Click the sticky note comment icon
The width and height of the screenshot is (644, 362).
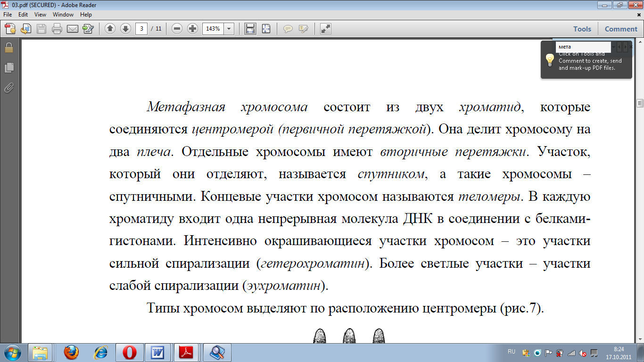point(288,29)
